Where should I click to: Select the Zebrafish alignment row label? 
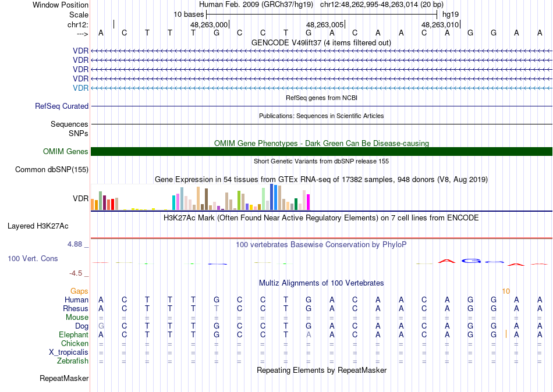[73, 361]
